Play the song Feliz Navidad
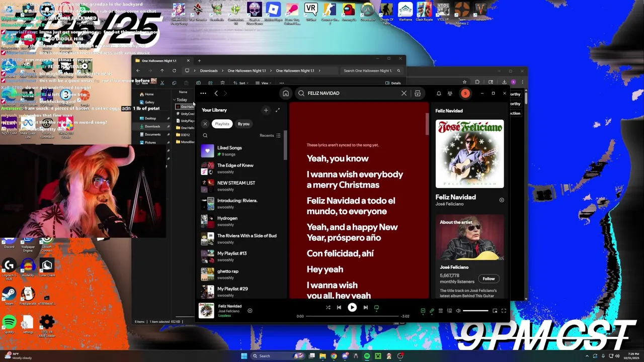Image resolution: width=644 pixels, height=362 pixels. 352,307
